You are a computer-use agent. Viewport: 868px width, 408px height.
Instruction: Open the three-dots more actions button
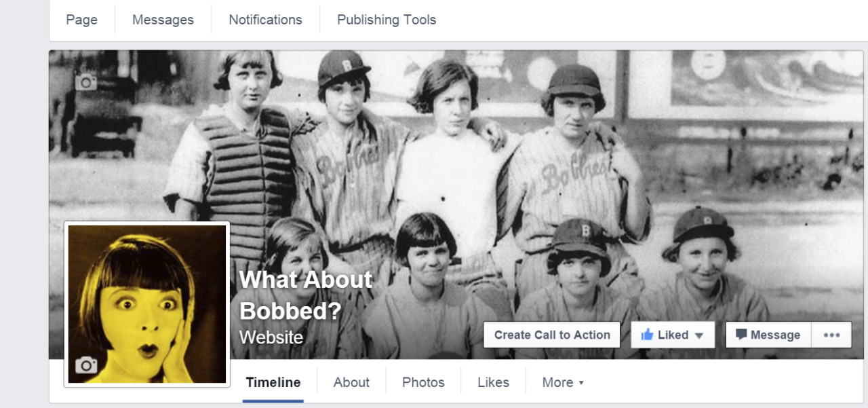[831, 335]
